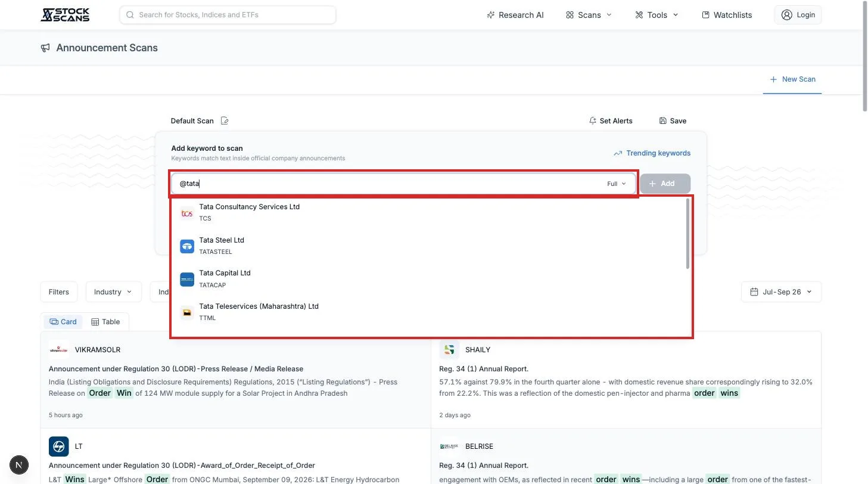Click the SHAILY company logo
The width and height of the screenshot is (868, 484).
click(449, 350)
